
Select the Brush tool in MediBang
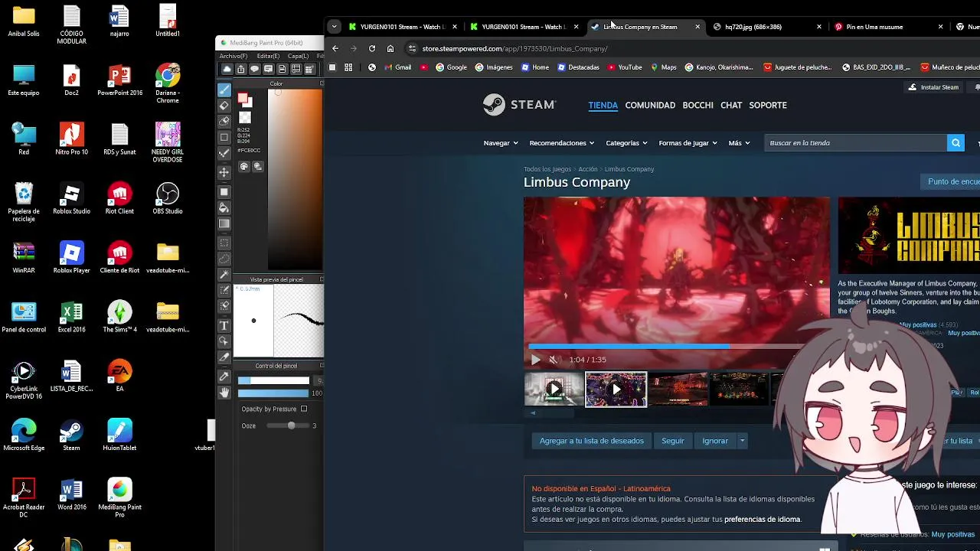224,90
